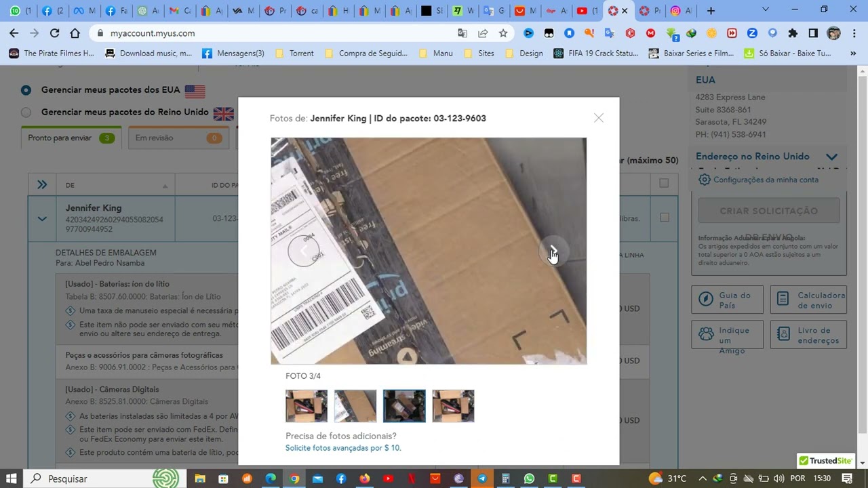
Task: Go to the browser home page
Action: (75, 33)
